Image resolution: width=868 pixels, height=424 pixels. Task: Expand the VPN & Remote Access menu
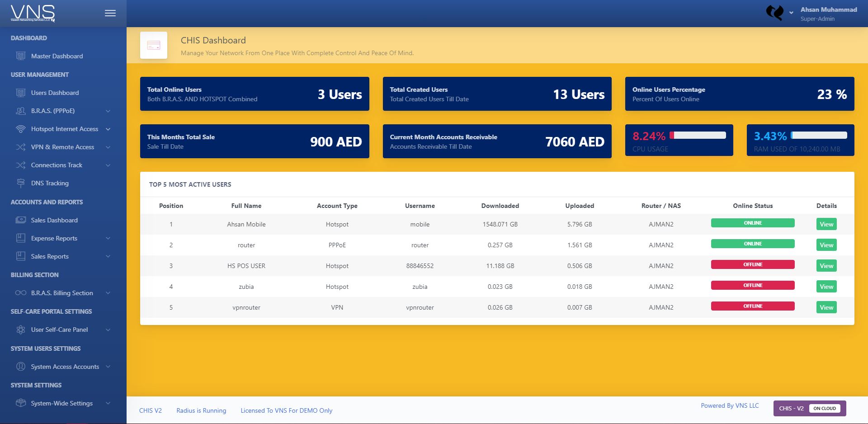coord(62,147)
